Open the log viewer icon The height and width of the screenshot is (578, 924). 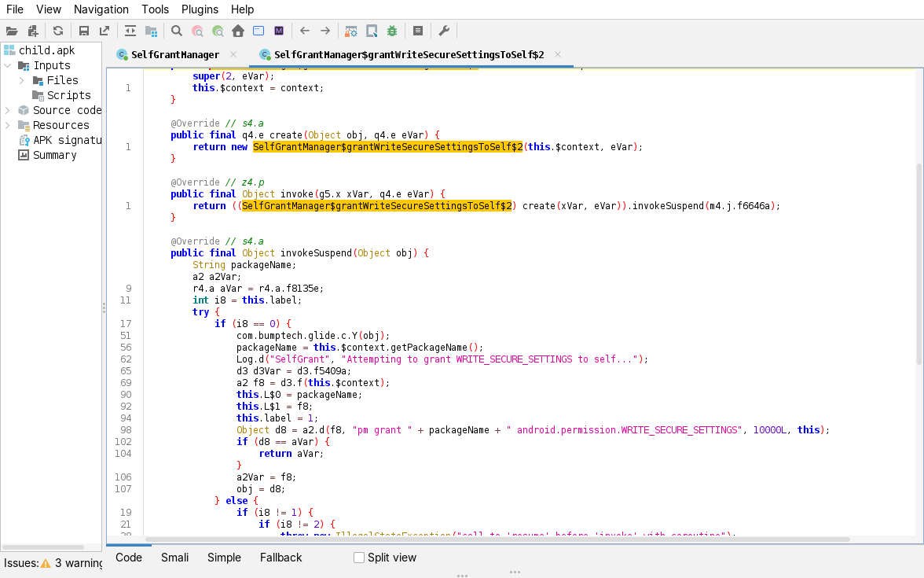[x=418, y=31]
